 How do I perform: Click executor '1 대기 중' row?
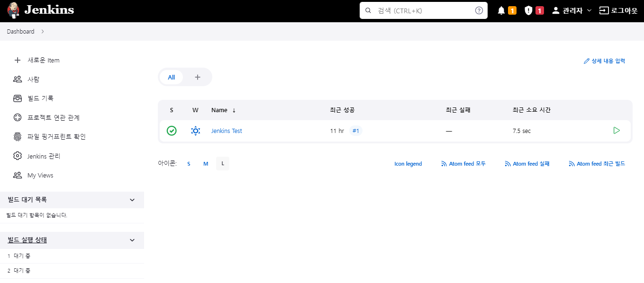click(x=72, y=256)
